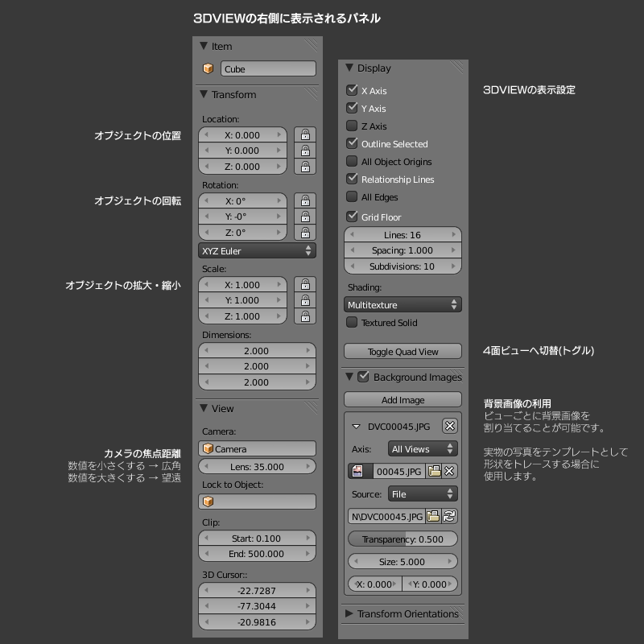Browse image datablock icon beside 00045.JPG
644x644 pixels.
(357, 472)
